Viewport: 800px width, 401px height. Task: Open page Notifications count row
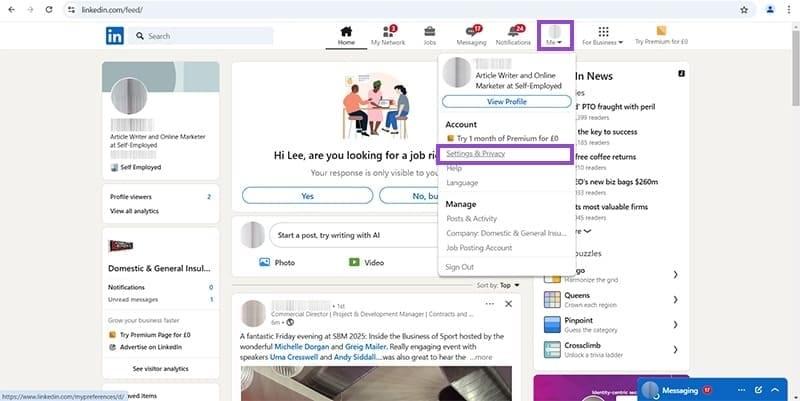(x=161, y=287)
